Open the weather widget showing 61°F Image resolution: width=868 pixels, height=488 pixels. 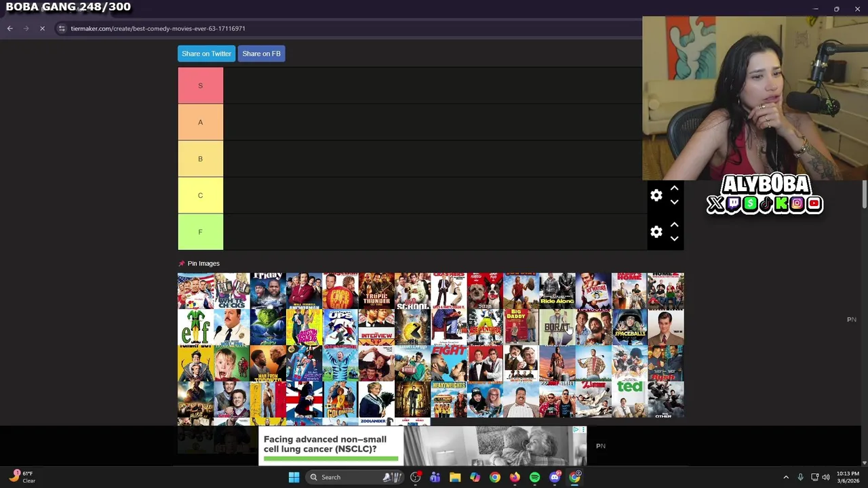(22, 477)
